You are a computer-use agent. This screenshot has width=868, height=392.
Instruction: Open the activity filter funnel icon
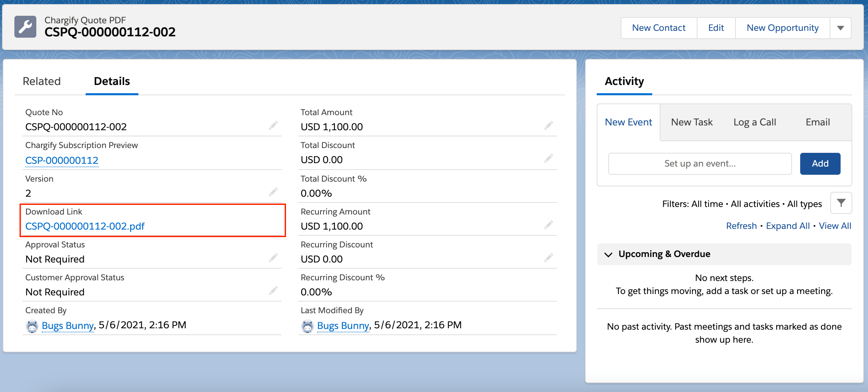pos(841,203)
